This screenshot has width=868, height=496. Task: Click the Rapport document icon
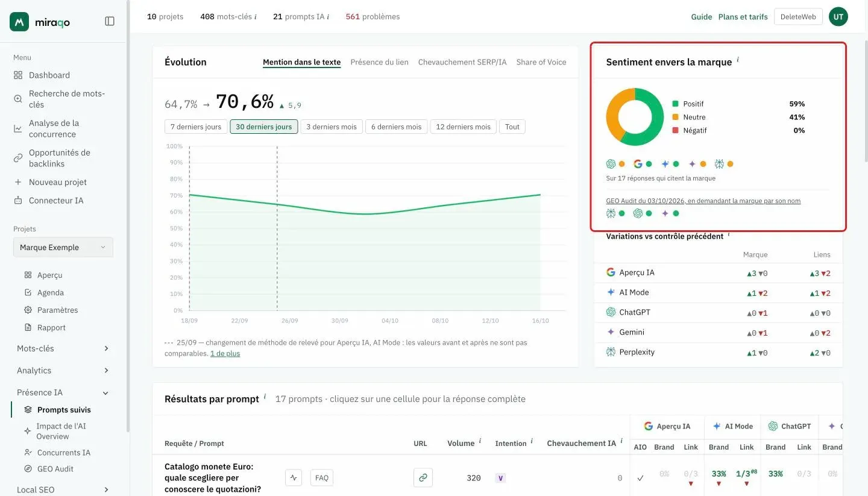pos(28,327)
